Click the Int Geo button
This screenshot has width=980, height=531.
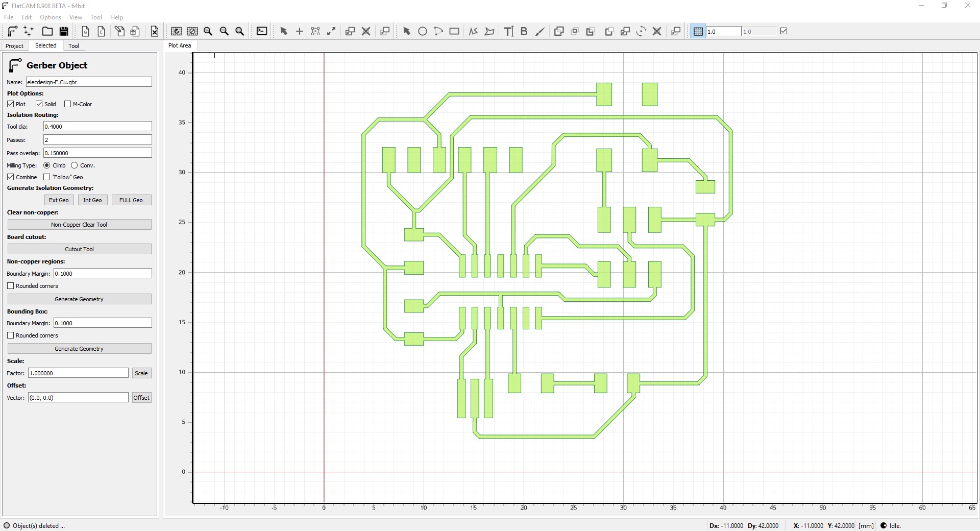coord(92,200)
